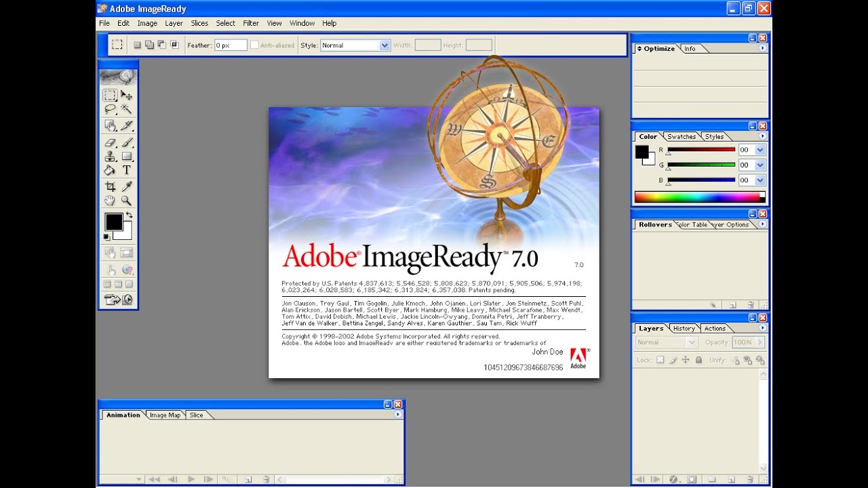Open the File menu
868x488 pixels.
[x=104, y=23]
